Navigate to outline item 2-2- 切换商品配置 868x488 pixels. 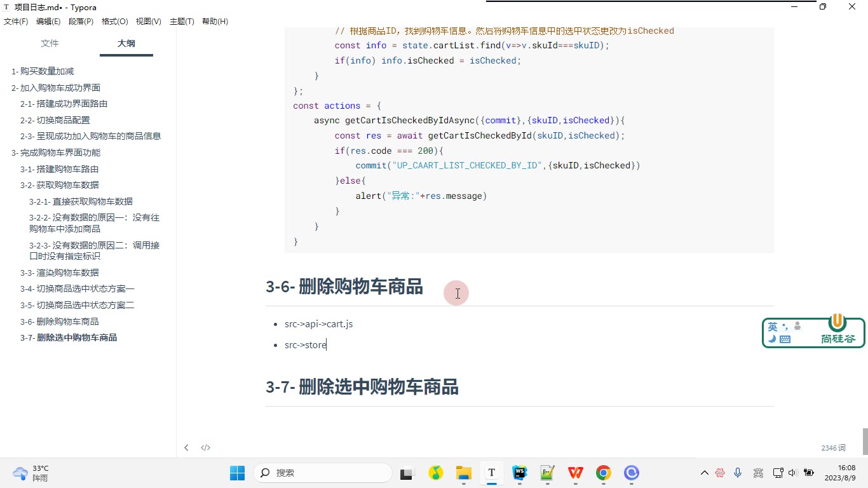[55, 120]
